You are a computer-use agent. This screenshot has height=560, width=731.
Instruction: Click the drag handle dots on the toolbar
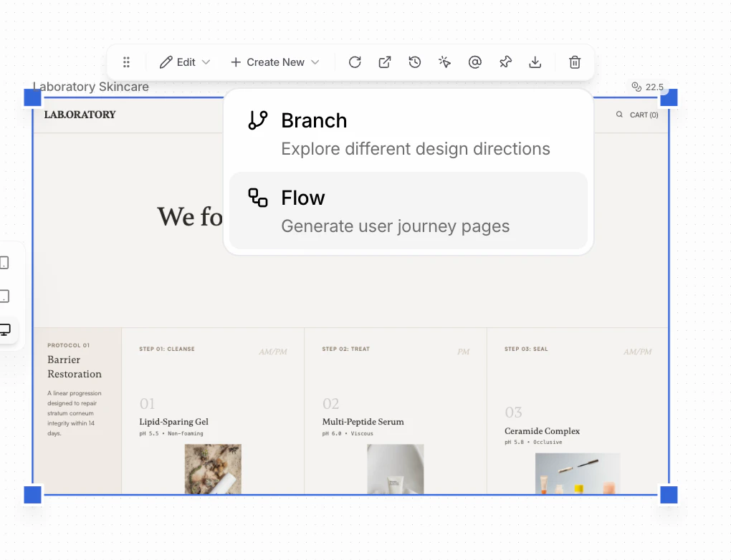point(126,62)
